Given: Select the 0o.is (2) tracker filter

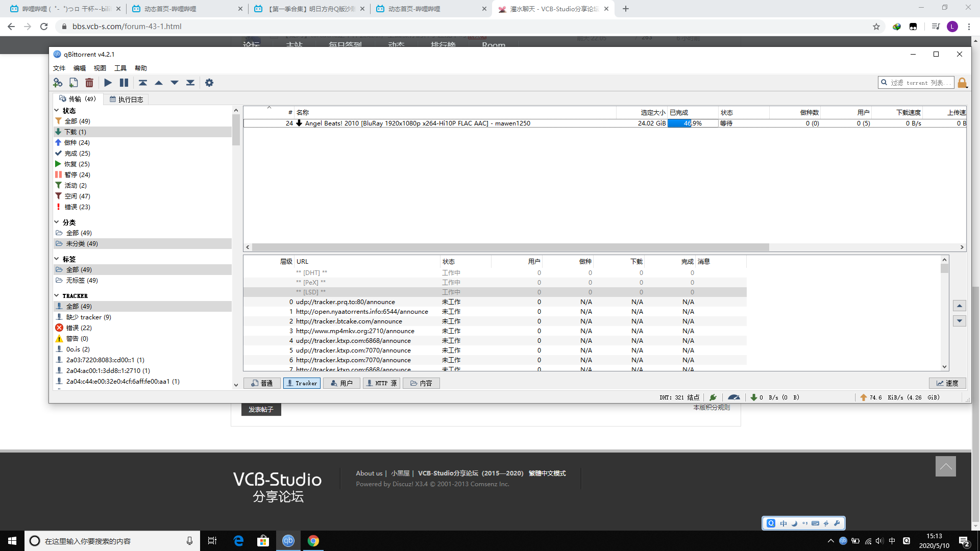Looking at the screenshot, I should tap(142, 349).
